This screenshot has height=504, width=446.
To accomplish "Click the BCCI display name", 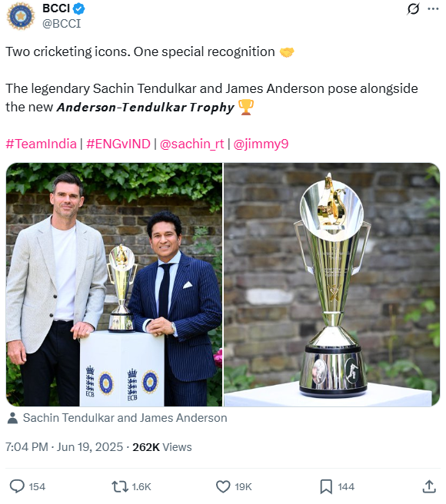I will (56, 8).
